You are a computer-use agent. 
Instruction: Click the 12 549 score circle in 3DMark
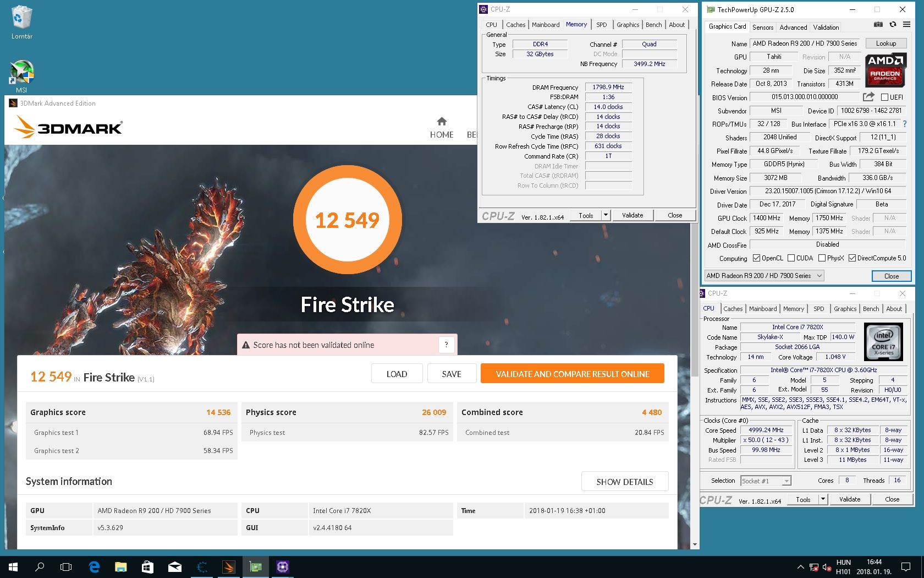point(347,220)
